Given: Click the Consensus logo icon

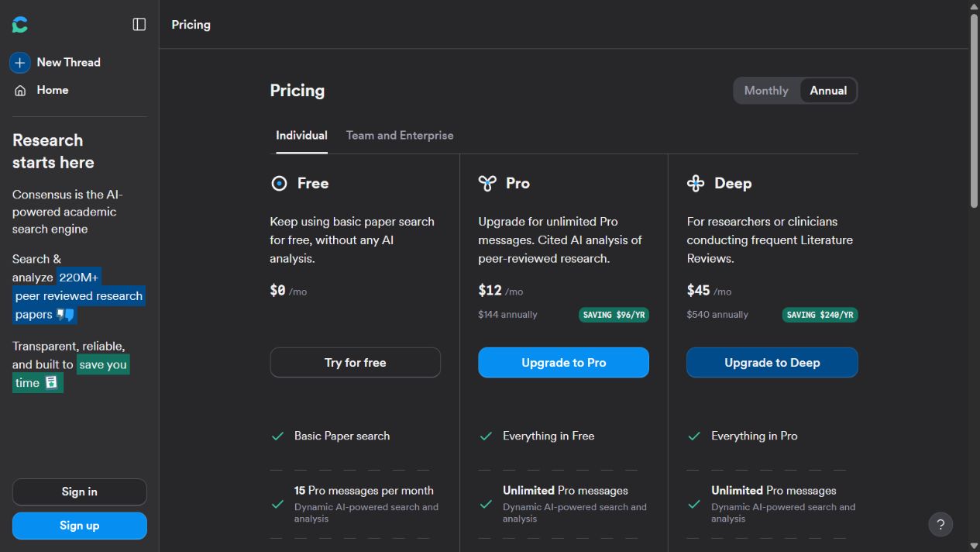Looking at the screenshot, I should pyautogui.click(x=20, y=25).
